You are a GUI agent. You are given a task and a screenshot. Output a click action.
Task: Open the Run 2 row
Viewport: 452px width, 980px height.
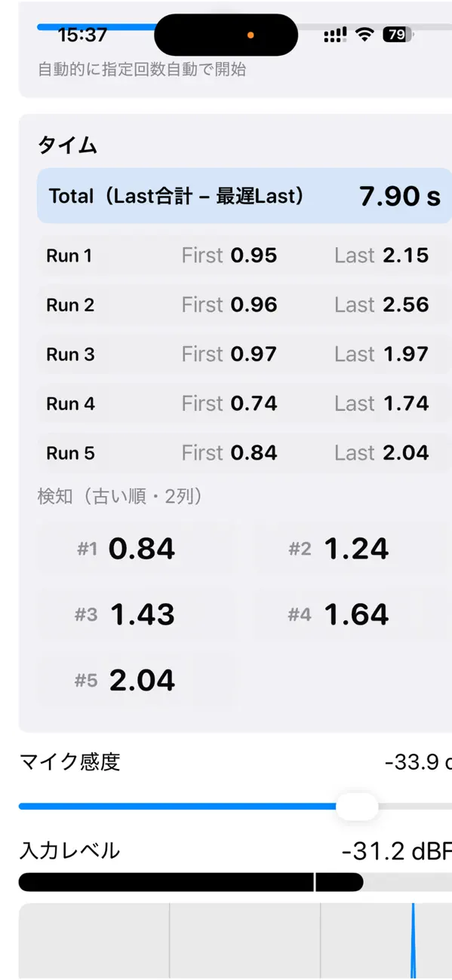[x=226, y=305]
